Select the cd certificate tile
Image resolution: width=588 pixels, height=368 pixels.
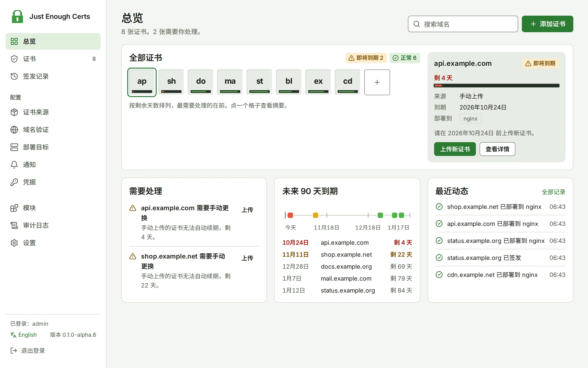point(348,82)
